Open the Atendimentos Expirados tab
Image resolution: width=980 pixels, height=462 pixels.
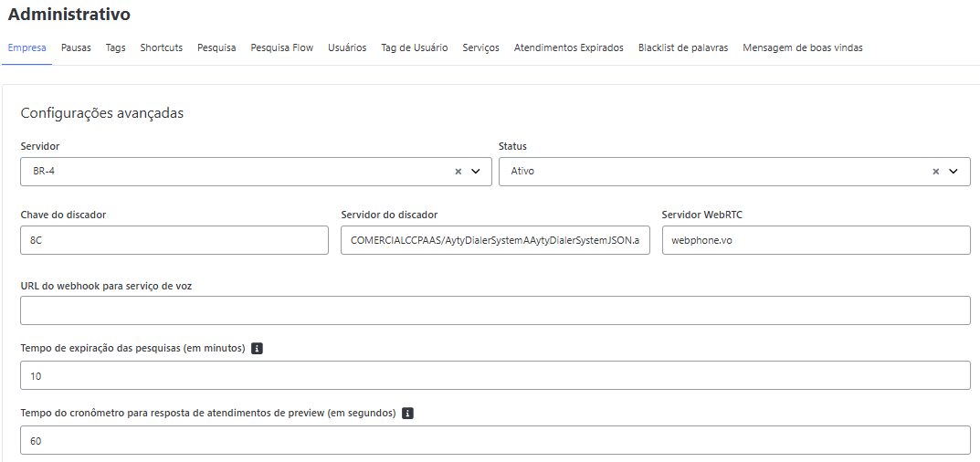click(569, 47)
